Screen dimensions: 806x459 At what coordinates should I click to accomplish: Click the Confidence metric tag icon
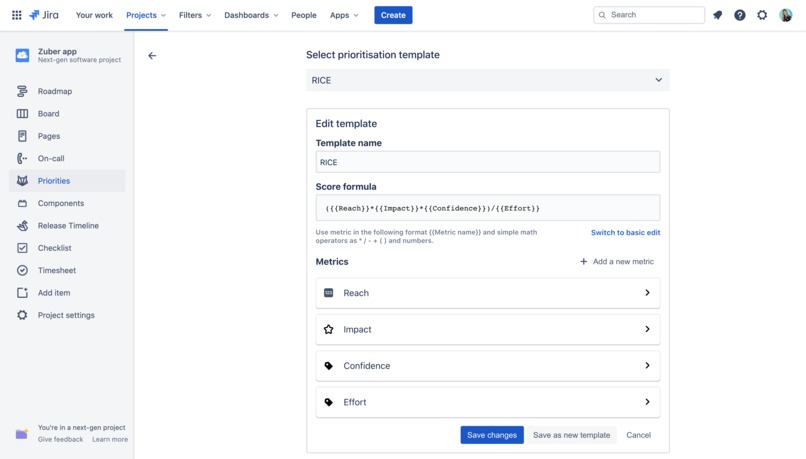coord(328,365)
